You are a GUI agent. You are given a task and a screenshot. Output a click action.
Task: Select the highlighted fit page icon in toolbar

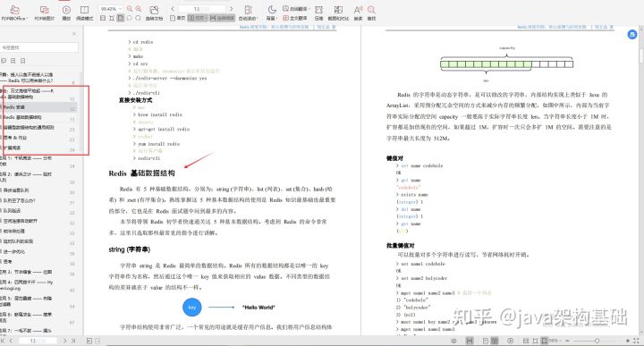click(x=121, y=18)
